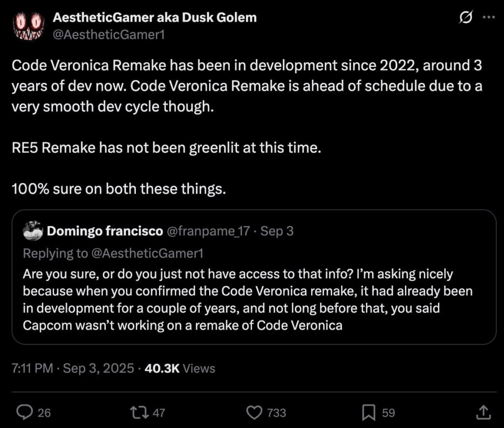Open the three-dot more options menu

[x=489, y=17]
